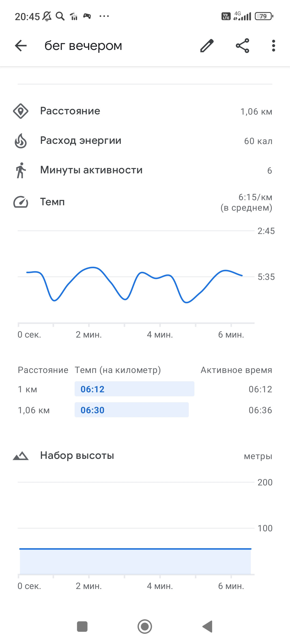Viewport: 290px width, 644px height.
Task: Tap the flame icon for Расход энергии
Action: 21,141
